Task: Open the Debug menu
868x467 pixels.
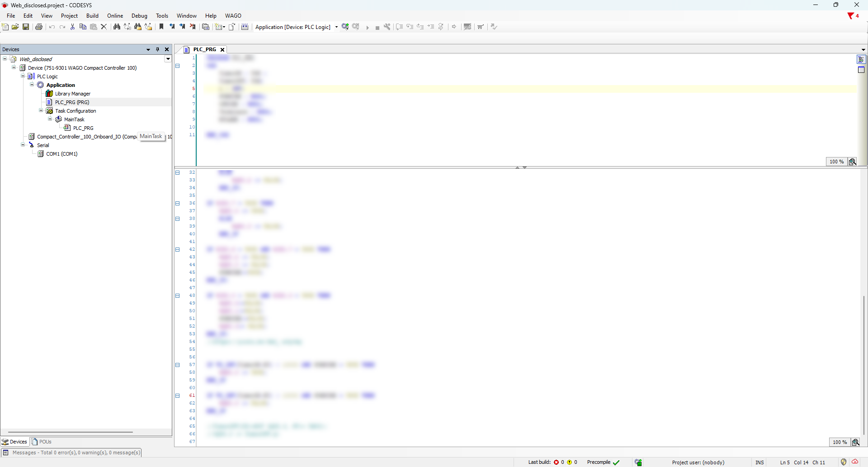Action: click(x=140, y=15)
